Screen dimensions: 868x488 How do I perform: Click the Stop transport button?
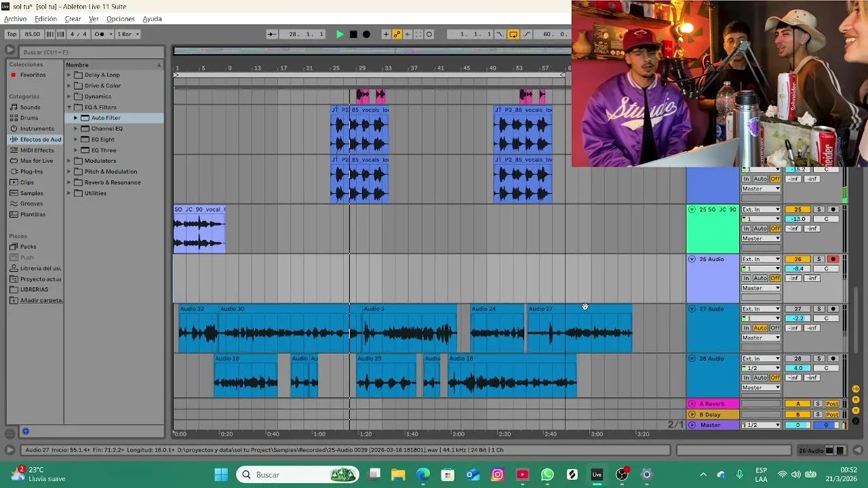tap(353, 34)
